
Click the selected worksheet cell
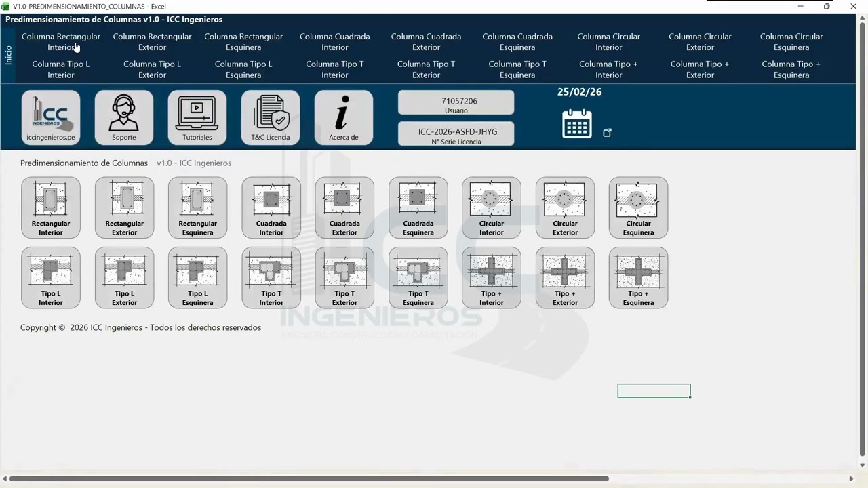point(654,391)
